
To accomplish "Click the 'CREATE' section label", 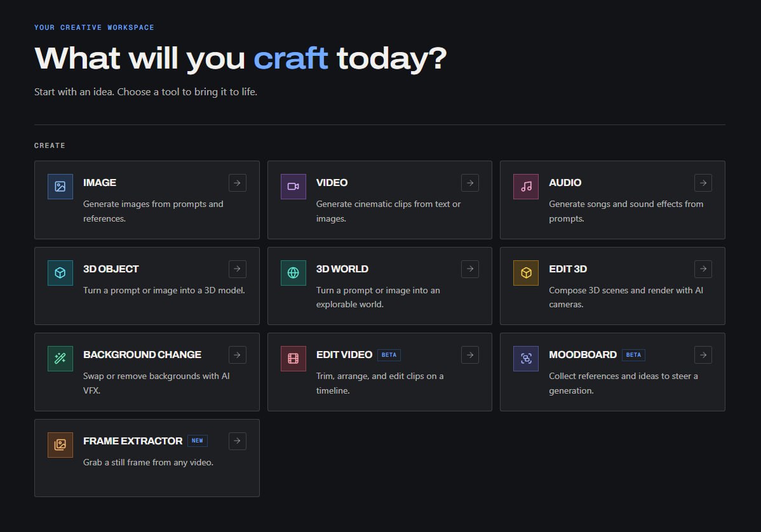I will (50, 145).
